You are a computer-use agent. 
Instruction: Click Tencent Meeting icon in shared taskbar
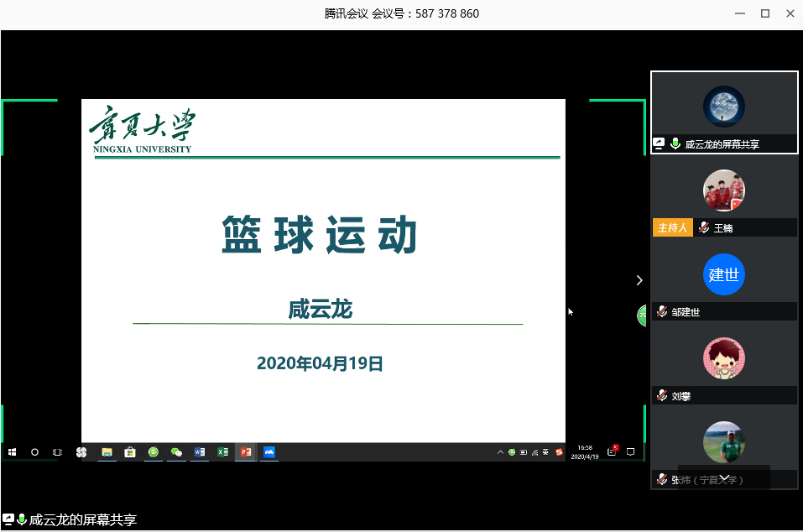[x=269, y=452]
